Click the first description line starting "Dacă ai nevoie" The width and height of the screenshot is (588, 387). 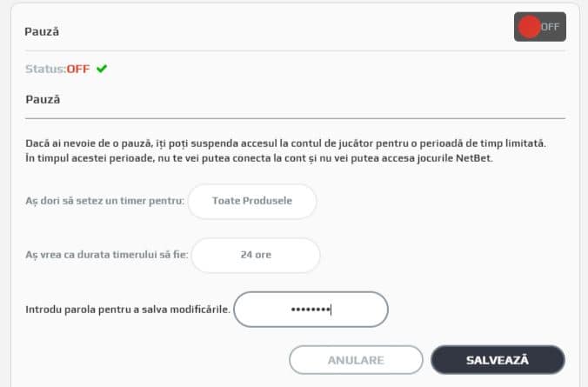291,143
